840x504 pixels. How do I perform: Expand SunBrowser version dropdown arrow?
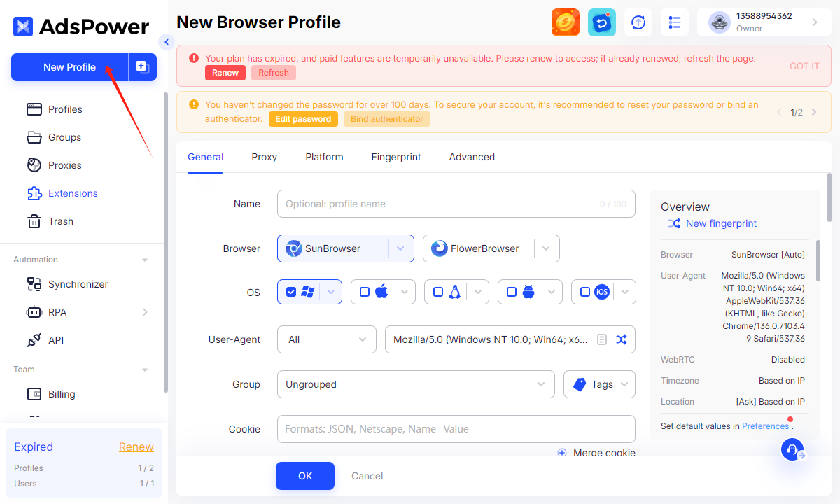point(400,248)
